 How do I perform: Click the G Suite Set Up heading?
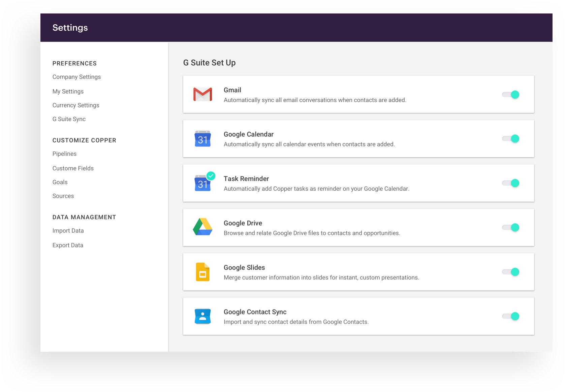(209, 63)
